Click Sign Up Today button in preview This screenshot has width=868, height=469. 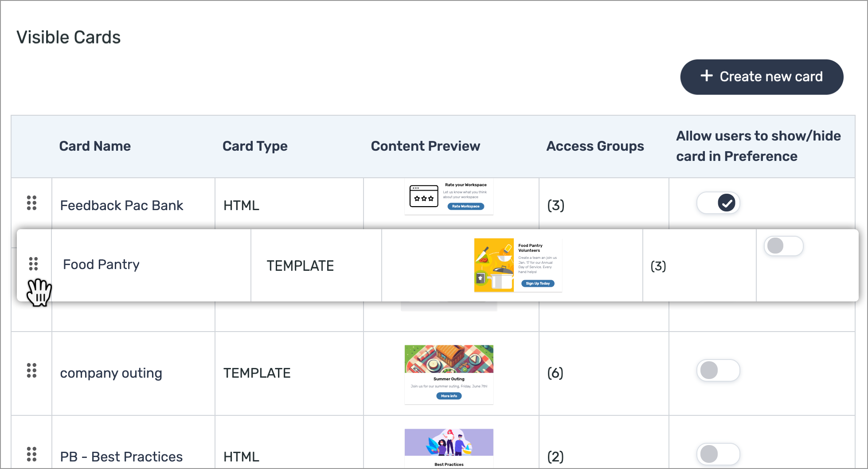[538, 283]
